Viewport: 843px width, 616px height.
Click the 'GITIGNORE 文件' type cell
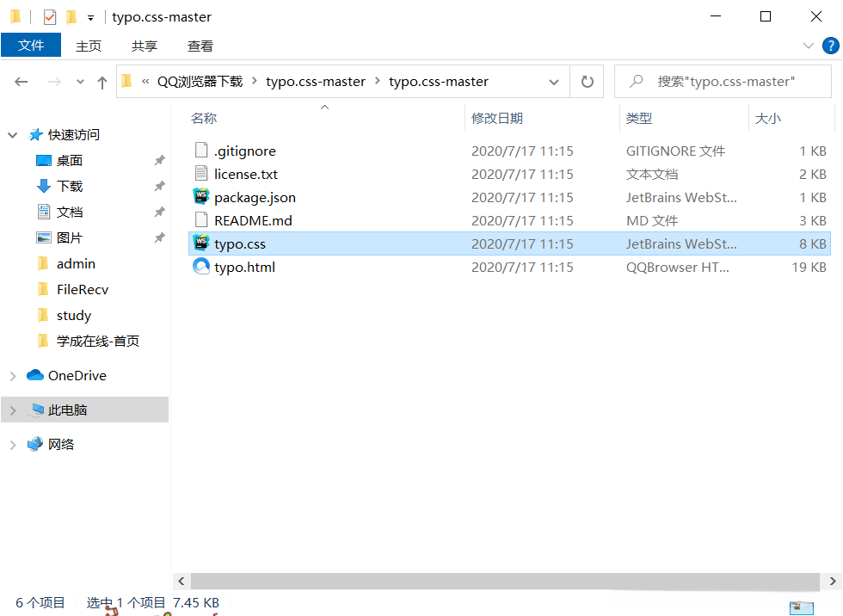[x=675, y=151]
